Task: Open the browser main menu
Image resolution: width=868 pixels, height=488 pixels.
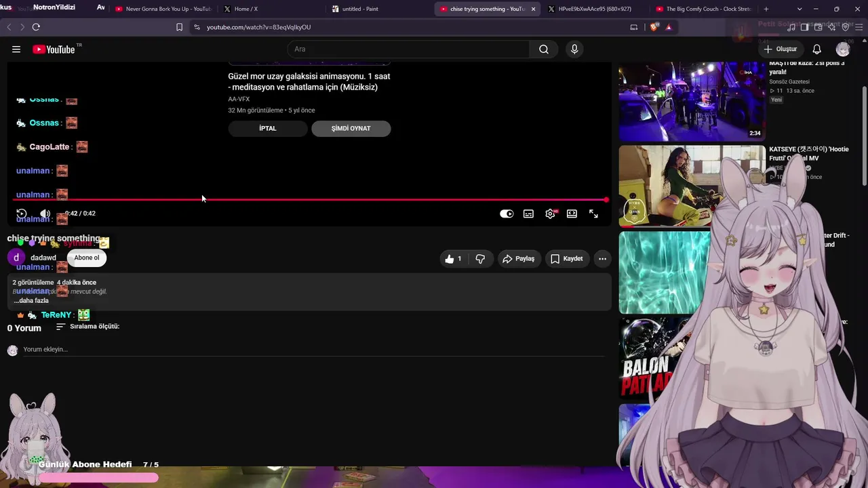Action: click(859, 27)
